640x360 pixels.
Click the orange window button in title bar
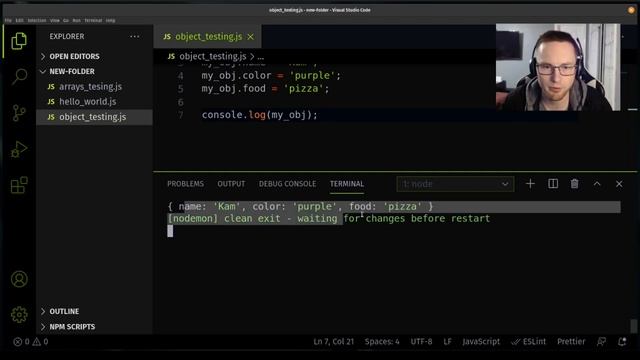(631, 10)
